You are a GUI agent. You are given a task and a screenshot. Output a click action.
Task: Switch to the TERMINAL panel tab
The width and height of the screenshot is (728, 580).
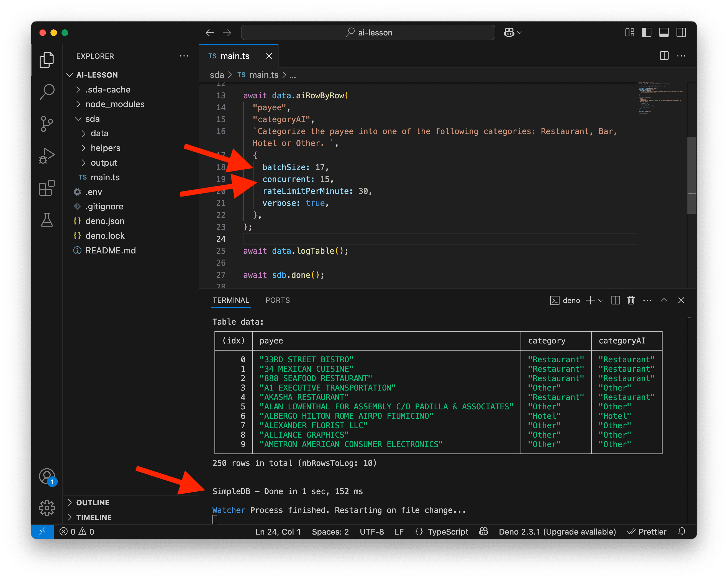[231, 300]
